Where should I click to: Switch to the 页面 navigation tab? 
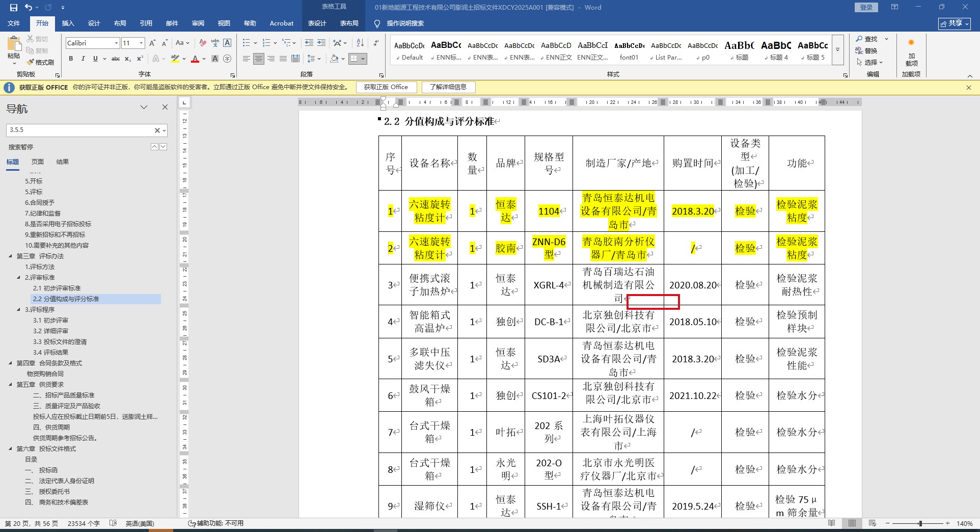(x=38, y=162)
